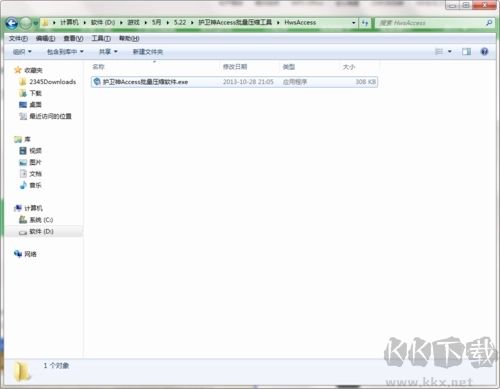500x389 pixels.
Task: Sort by the 大小 column header
Action: coord(349,67)
